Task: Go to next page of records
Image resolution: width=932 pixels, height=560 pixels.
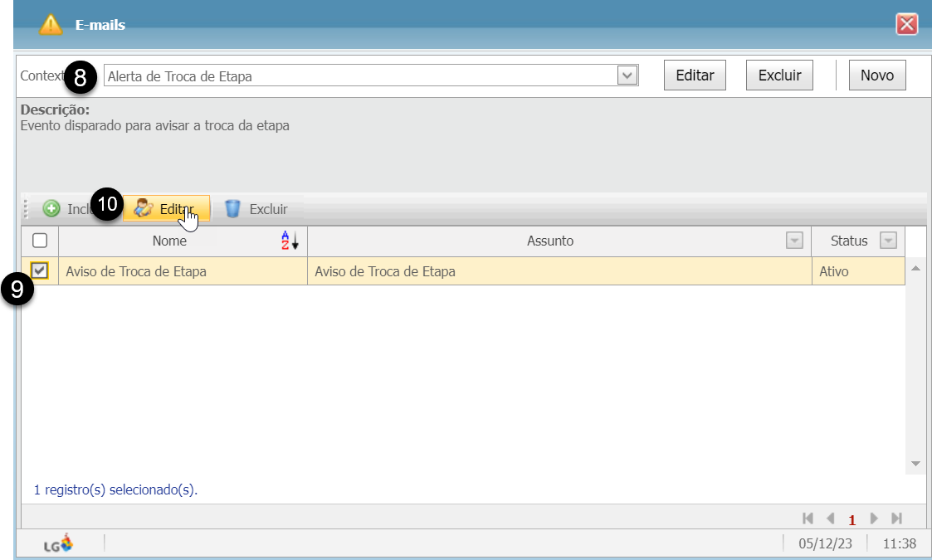Action: point(874,519)
